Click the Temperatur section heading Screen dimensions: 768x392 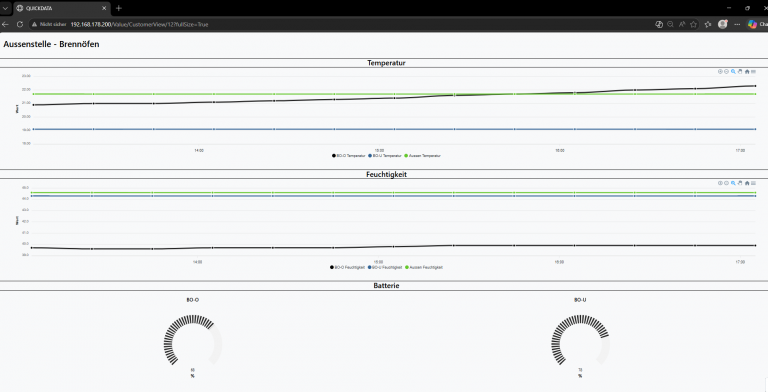tap(386, 63)
